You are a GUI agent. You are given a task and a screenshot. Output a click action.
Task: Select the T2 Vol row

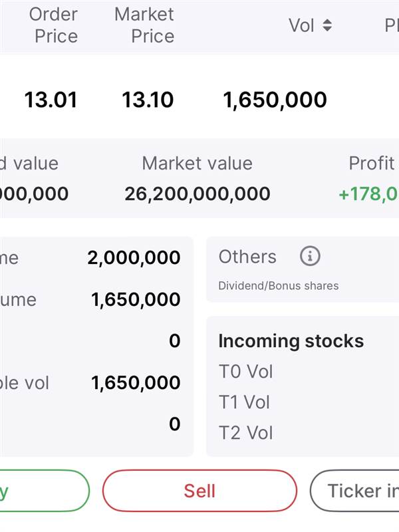click(245, 433)
